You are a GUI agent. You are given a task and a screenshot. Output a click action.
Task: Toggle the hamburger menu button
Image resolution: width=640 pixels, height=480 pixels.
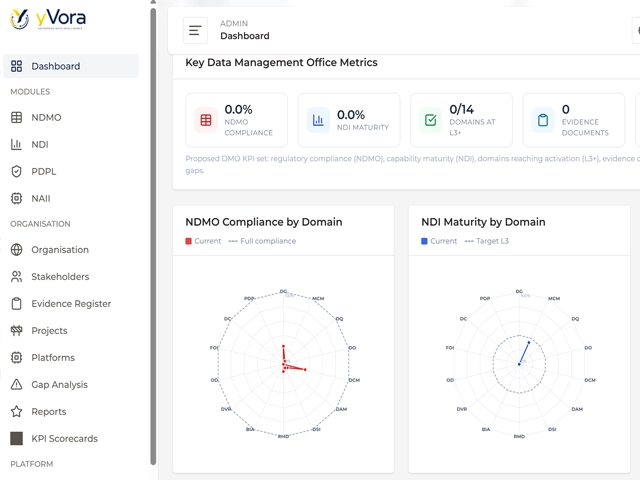[195, 30]
